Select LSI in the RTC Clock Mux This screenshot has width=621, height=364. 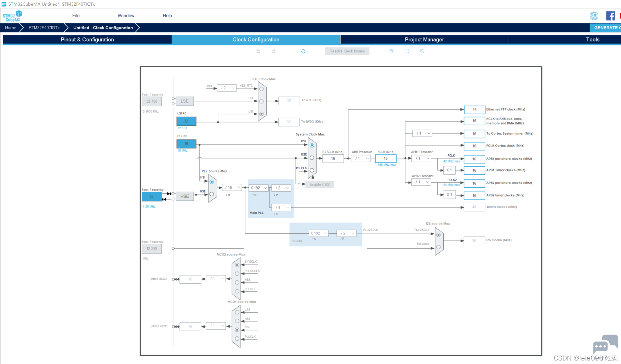[x=262, y=114]
